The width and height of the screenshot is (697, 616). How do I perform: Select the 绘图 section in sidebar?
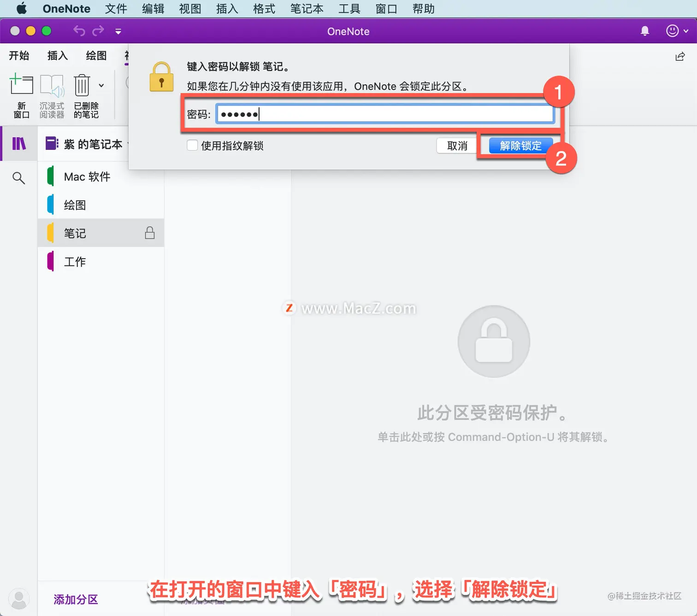(x=101, y=205)
